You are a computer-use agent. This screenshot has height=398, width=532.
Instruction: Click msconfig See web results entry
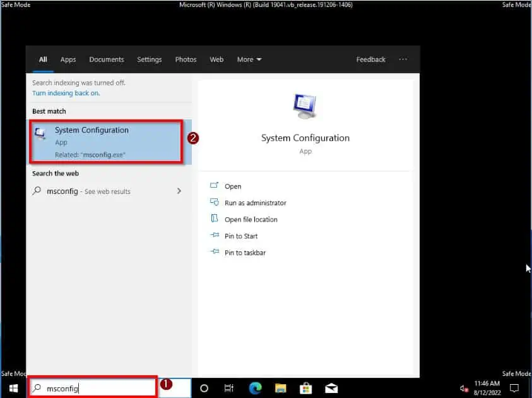coord(109,191)
